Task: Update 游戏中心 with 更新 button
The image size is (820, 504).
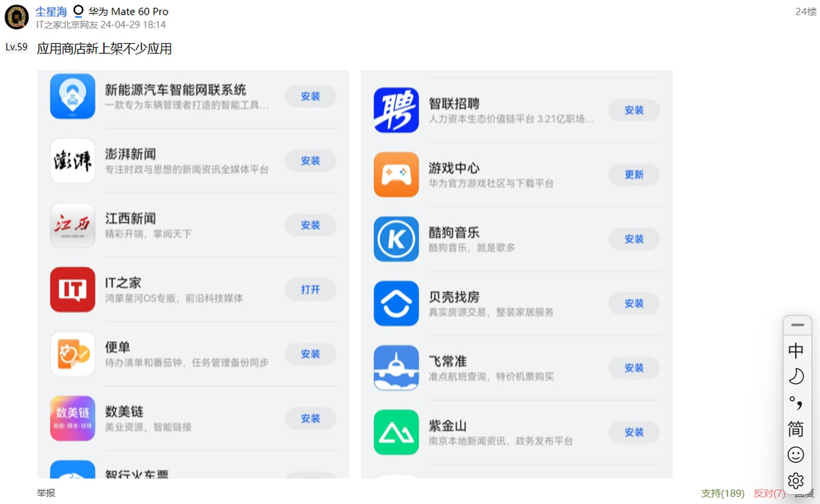Action: (x=634, y=175)
